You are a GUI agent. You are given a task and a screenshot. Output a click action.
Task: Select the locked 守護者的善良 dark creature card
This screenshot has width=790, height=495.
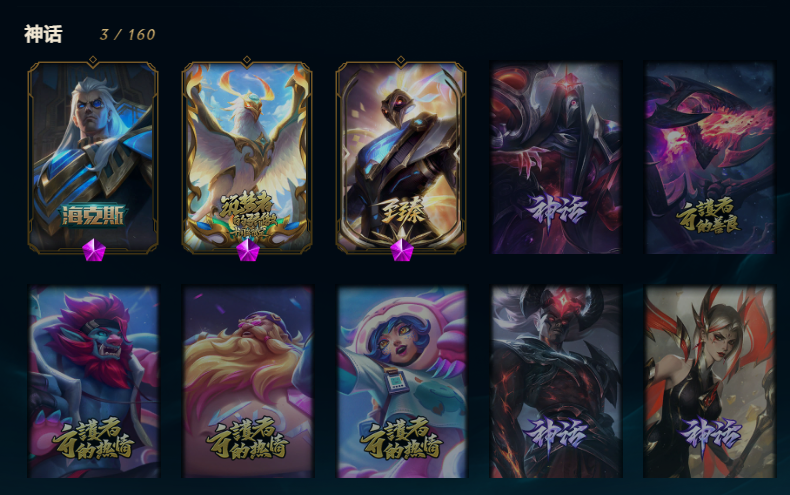(x=710, y=158)
